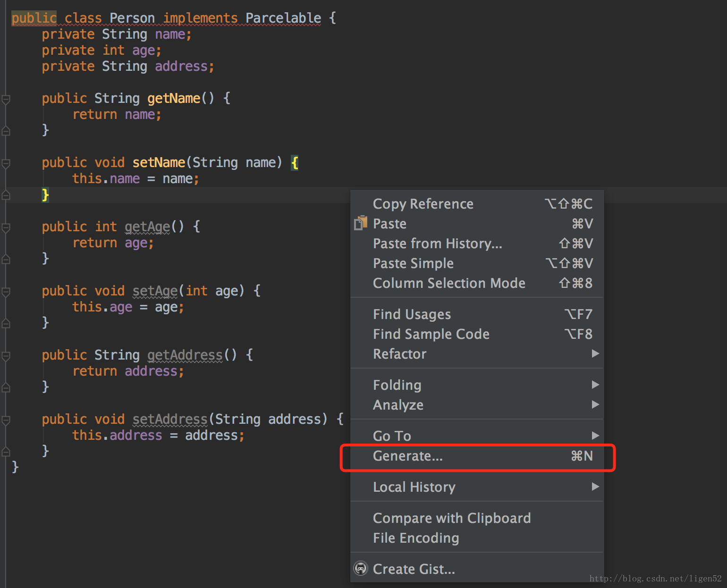The image size is (727, 588).
Task: Click Generate... menu item
Action: (x=477, y=456)
